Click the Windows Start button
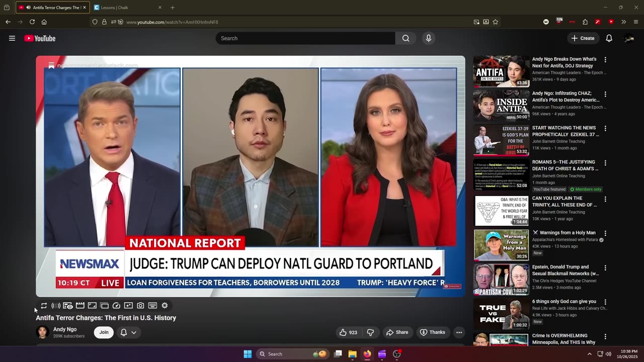Screen dimensions: 644x362 pyautogui.click(x=248, y=354)
